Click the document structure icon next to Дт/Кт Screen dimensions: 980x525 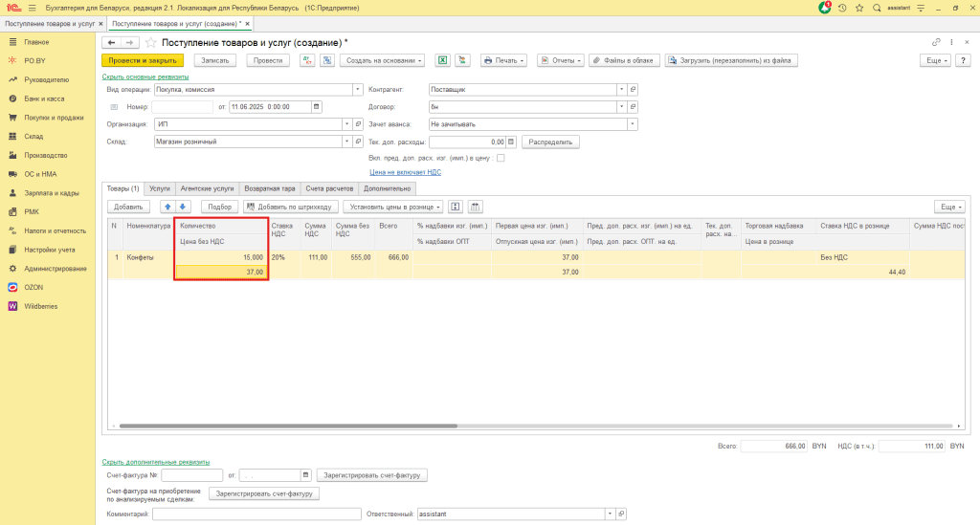pos(327,60)
